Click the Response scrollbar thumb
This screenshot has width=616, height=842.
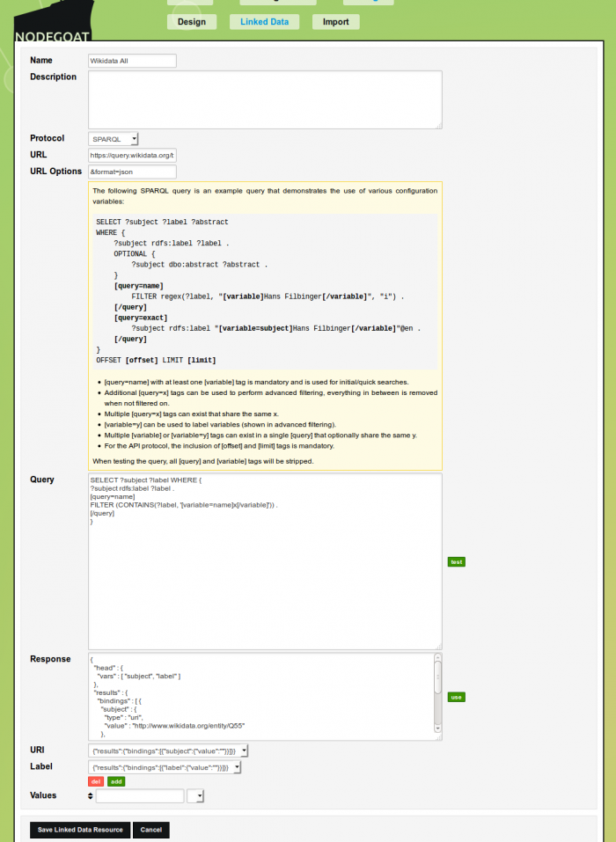tap(437, 677)
